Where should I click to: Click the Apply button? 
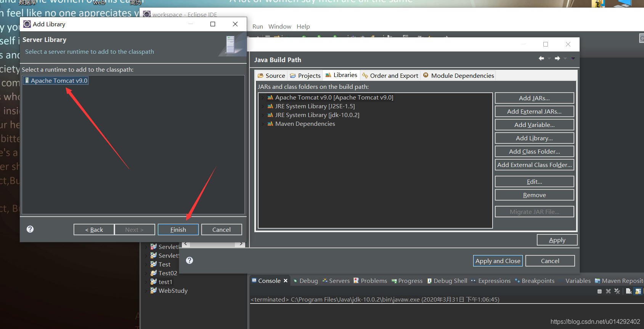click(557, 240)
